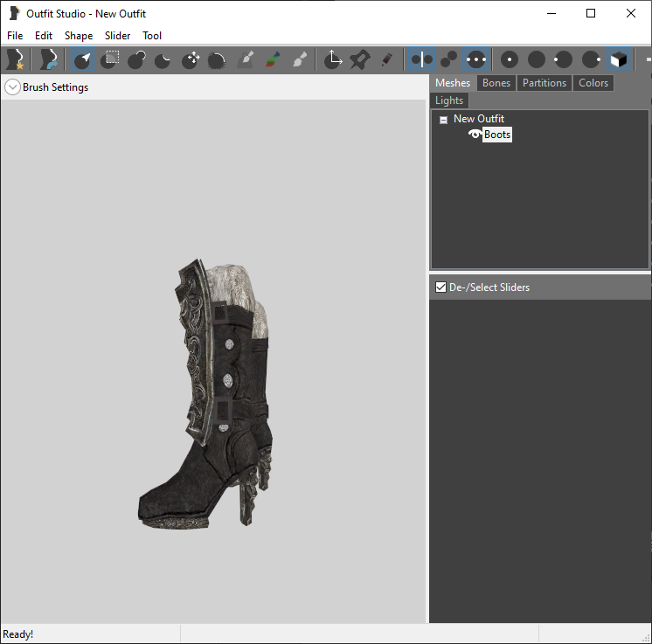Select the Alpha paint brush tool
This screenshot has height=644, width=652.
pyautogui.click(x=300, y=60)
